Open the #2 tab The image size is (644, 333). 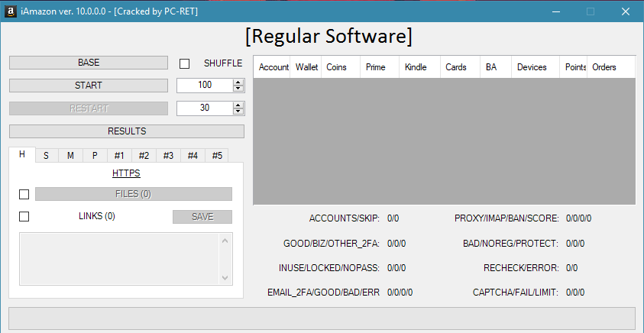144,156
